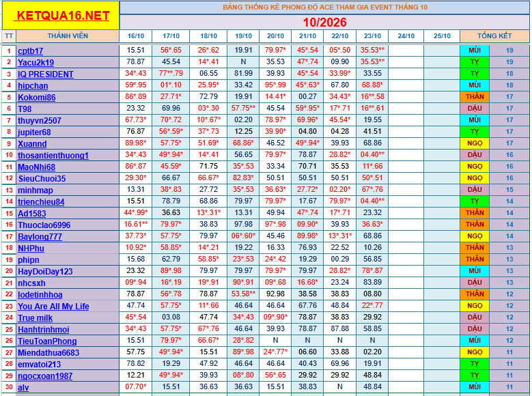Click the alv member link

coord(23,388)
